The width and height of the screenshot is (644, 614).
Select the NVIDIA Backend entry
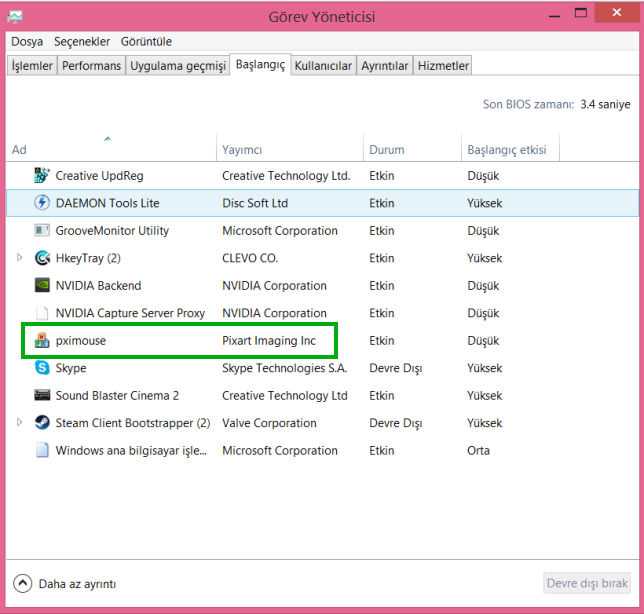click(x=99, y=285)
